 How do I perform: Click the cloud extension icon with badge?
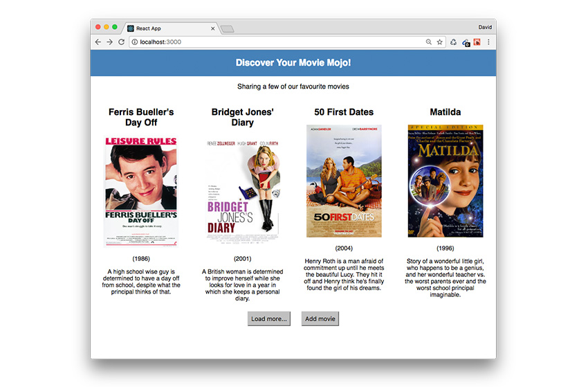coord(466,42)
